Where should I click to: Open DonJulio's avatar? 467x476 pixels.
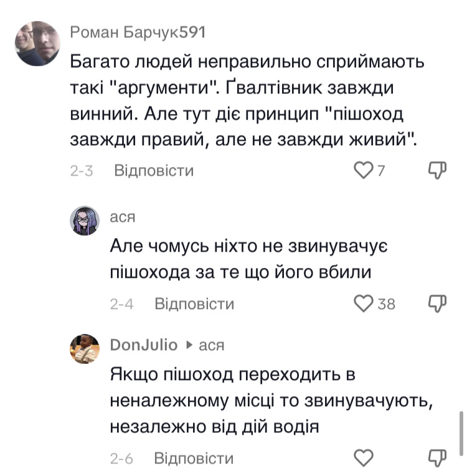point(84,348)
